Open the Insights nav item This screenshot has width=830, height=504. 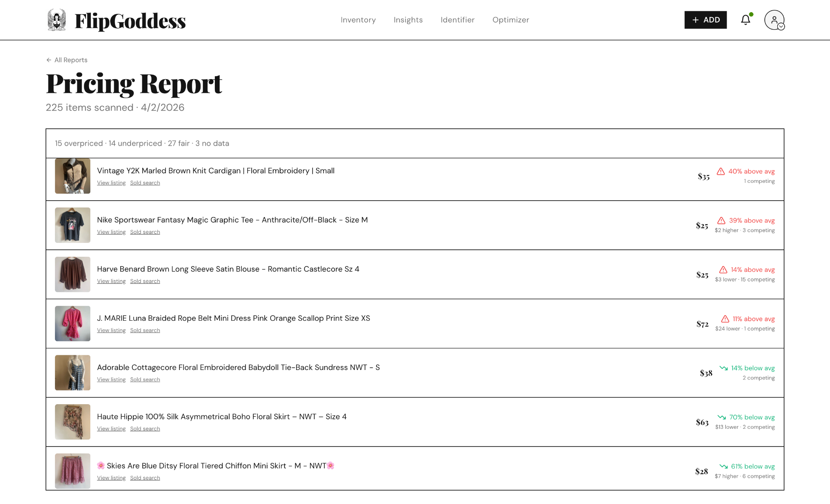click(x=408, y=20)
